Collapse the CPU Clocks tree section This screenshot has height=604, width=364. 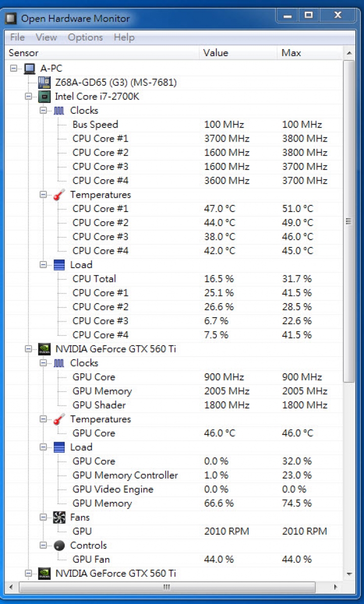point(43,110)
